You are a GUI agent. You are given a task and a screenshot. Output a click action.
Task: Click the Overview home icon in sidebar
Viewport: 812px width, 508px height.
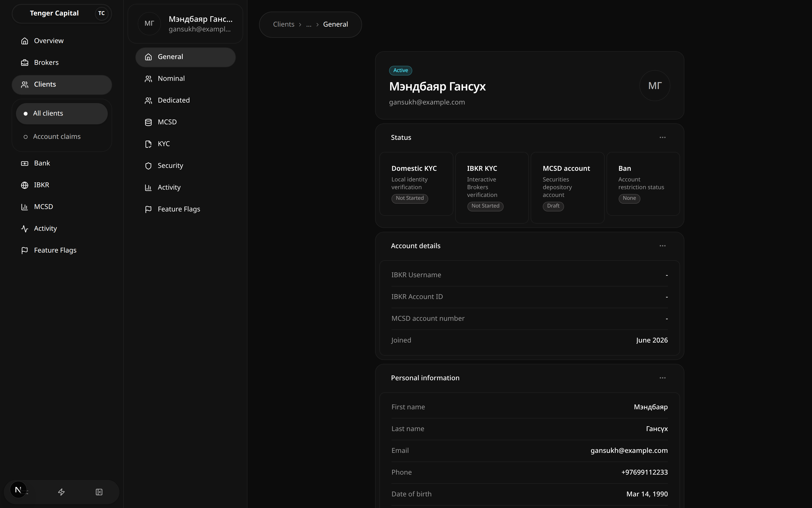[x=24, y=41]
